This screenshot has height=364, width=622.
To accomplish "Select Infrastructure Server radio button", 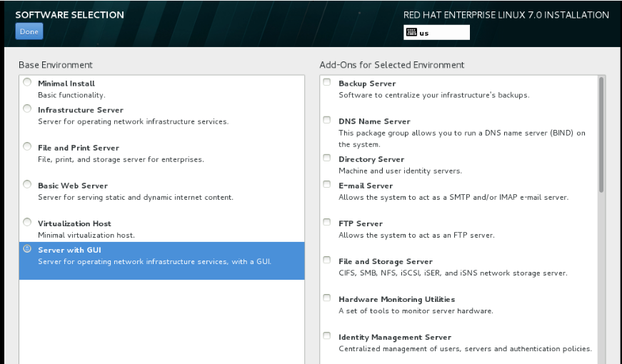I will tap(27, 108).
